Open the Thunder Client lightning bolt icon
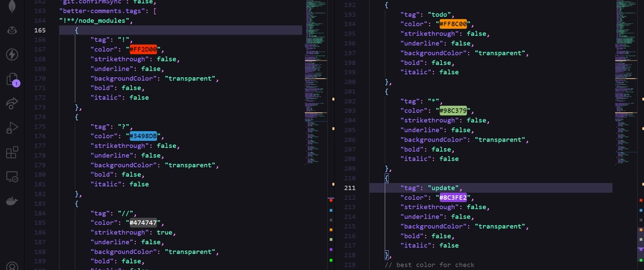Screen dimensions: 644x270 12,55
